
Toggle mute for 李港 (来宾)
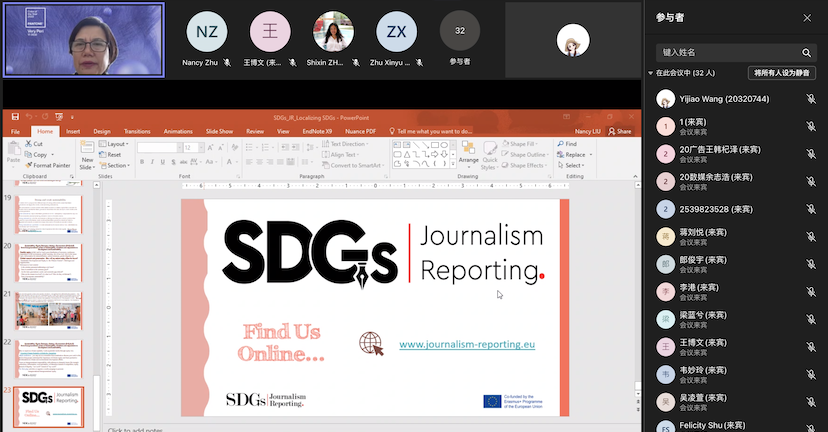811,292
